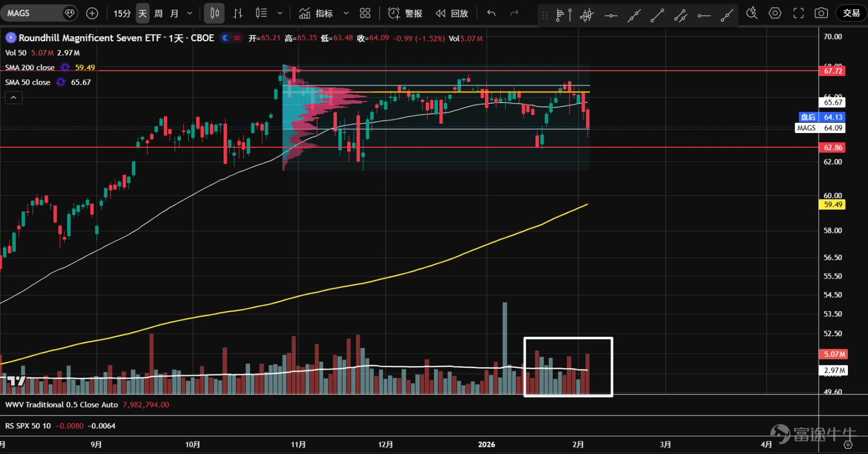The width and height of the screenshot is (868, 454).
Task: Click the SMA 50 close legend
Action: (x=28, y=82)
